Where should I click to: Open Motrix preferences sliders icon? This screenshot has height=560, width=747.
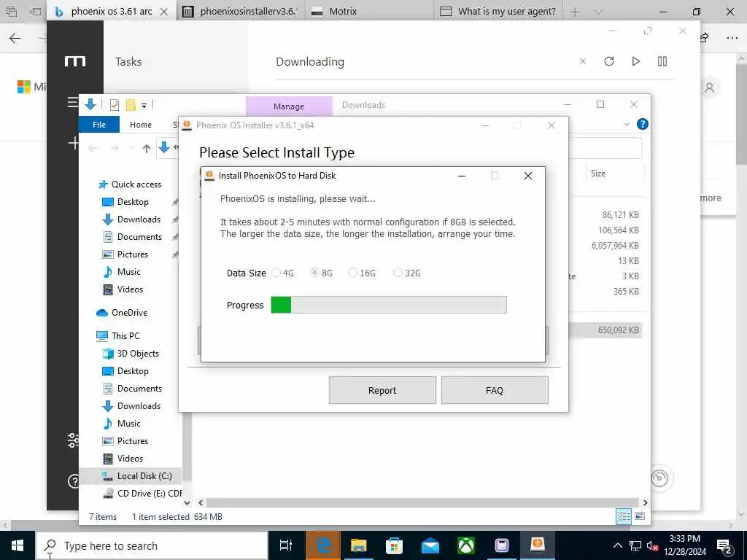(74, 440)
